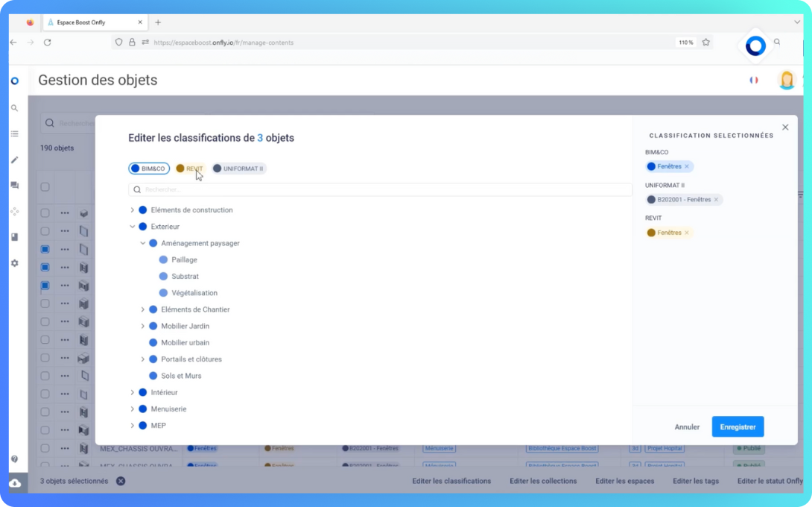
Task: Click the Enregistrer button
Action: pos(738,426)
